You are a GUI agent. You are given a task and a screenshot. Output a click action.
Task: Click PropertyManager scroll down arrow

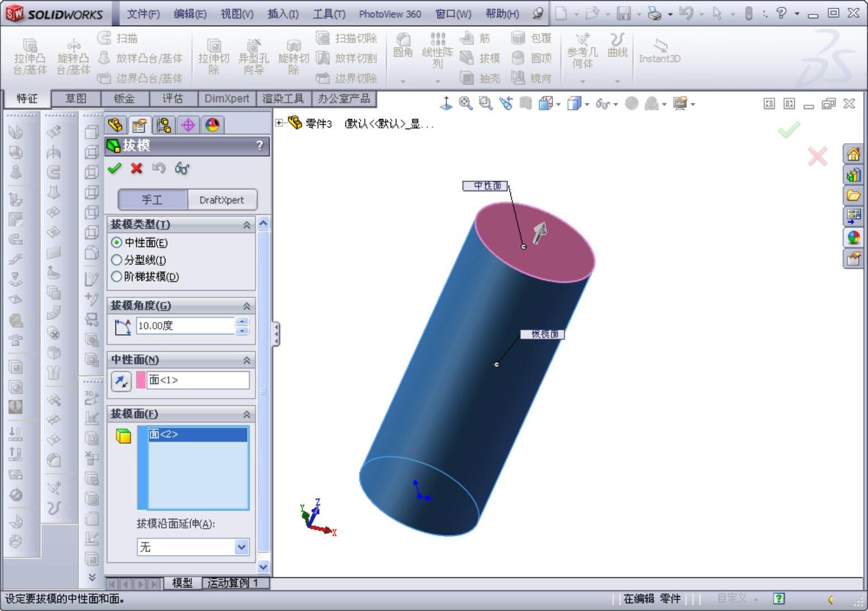(263, 567)
